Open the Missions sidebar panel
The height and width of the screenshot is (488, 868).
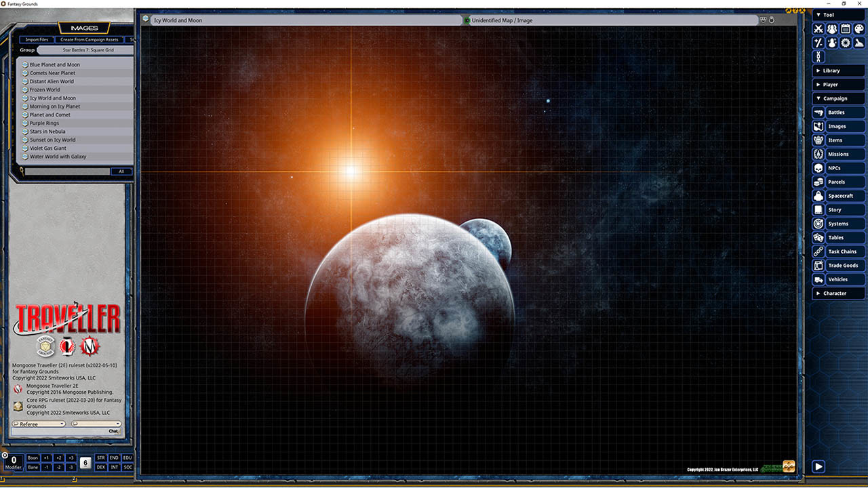click(x=838, y=154)
